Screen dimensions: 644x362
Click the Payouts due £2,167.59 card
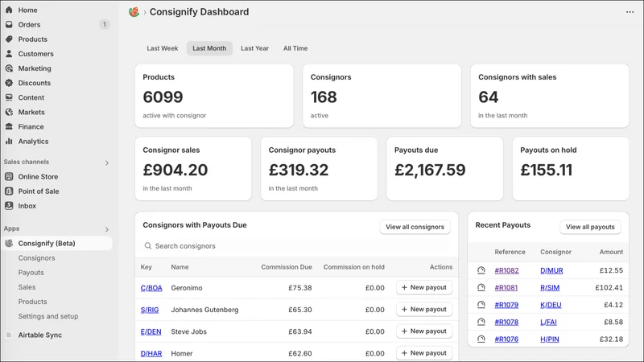point(445,169)
